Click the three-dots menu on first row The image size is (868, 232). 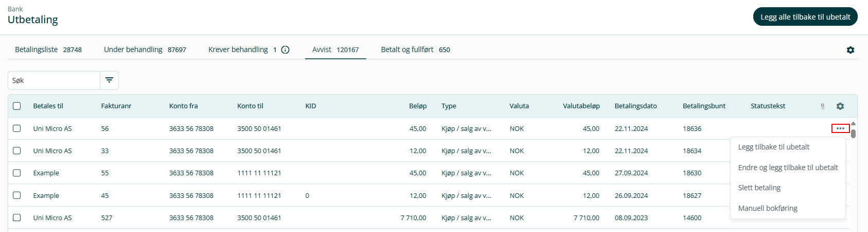(x=840, y=128)
